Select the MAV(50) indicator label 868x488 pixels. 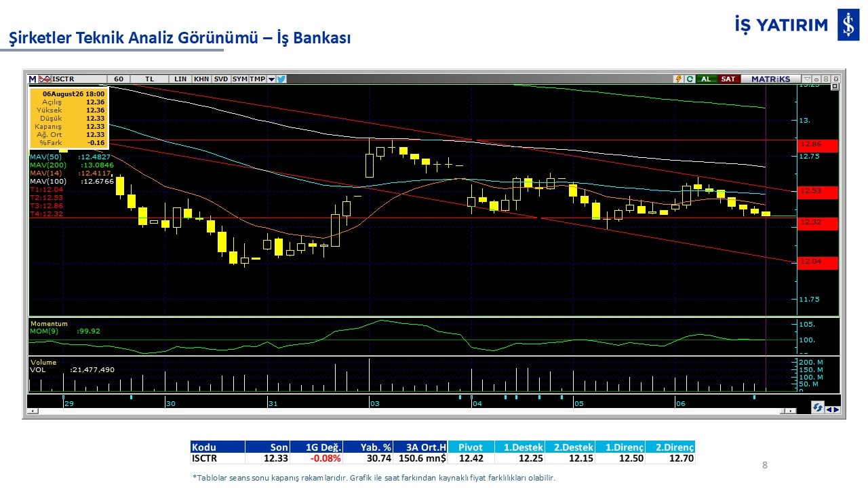(45, 157)
